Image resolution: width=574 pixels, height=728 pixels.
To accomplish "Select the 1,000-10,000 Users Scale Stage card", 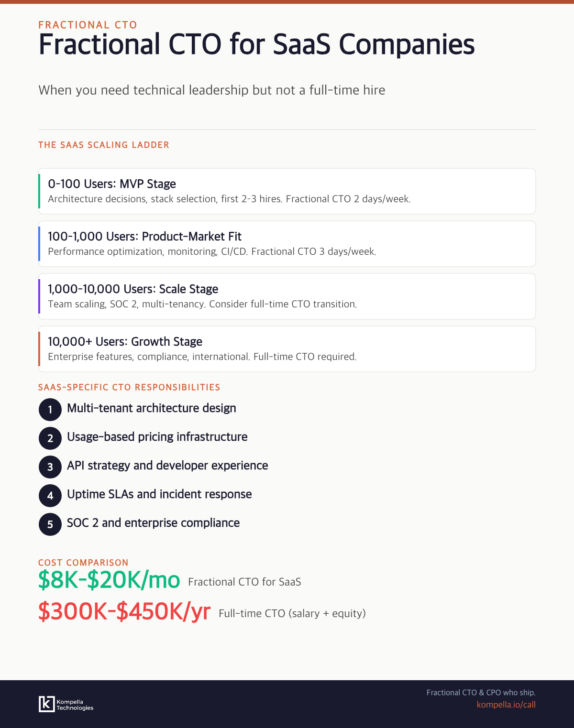I will (287, 296).
